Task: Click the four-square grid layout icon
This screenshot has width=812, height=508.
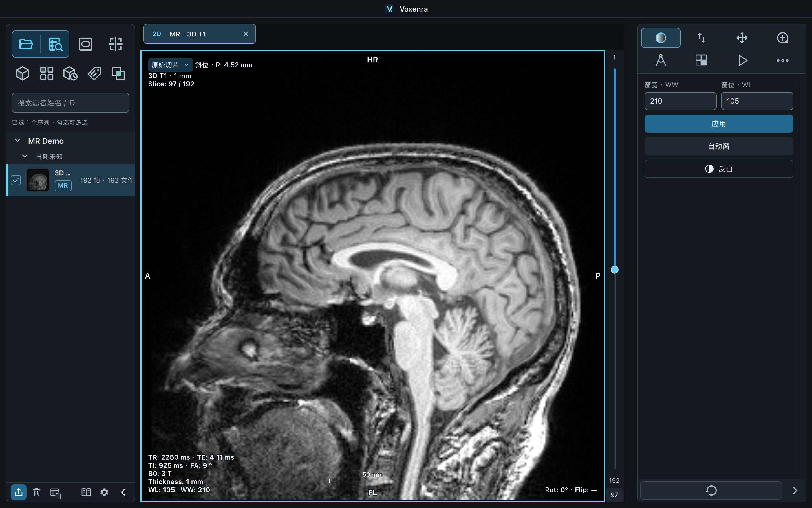Action: click(47, 73)
